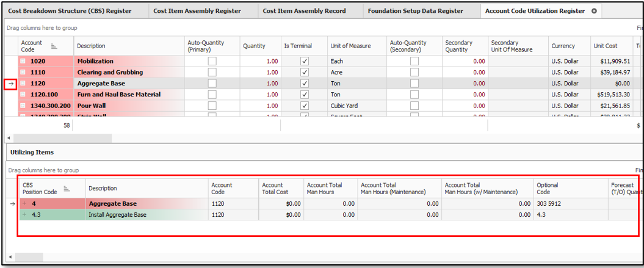The height and width of the screenshot is (268, 644).
Task: Click horizontal scrollbar thumb in Utilizing Items
Action: click(x=29, y=257)
